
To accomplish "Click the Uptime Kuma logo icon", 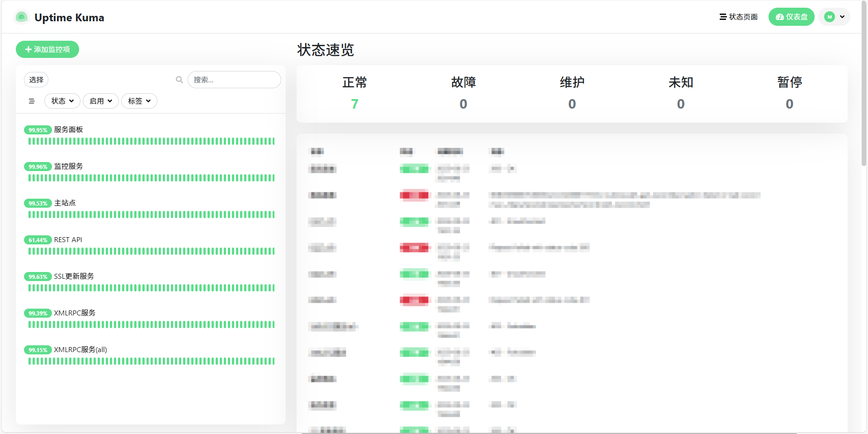I will pyautogui.click(x=21, y=17).
